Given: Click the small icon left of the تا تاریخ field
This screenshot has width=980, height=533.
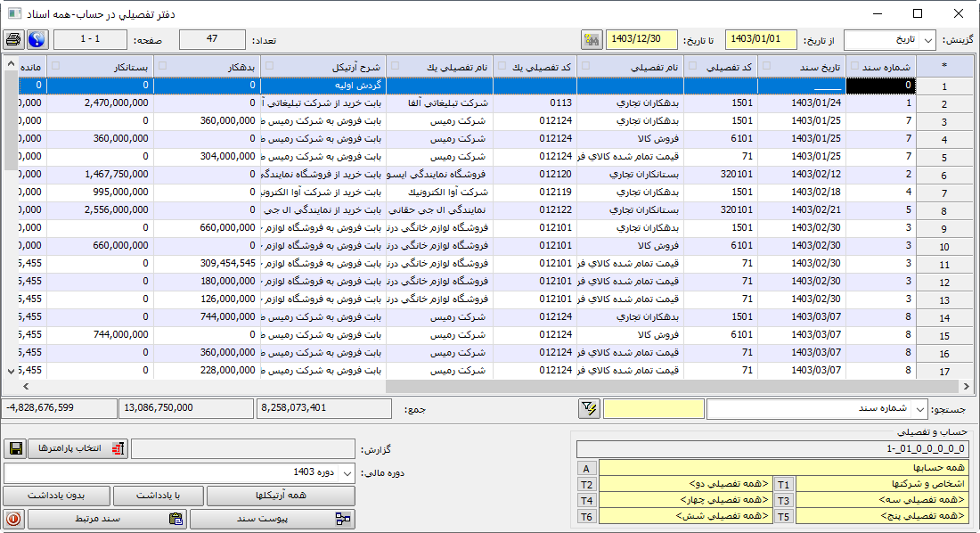Looking at the screenshot, I should 592,37.
